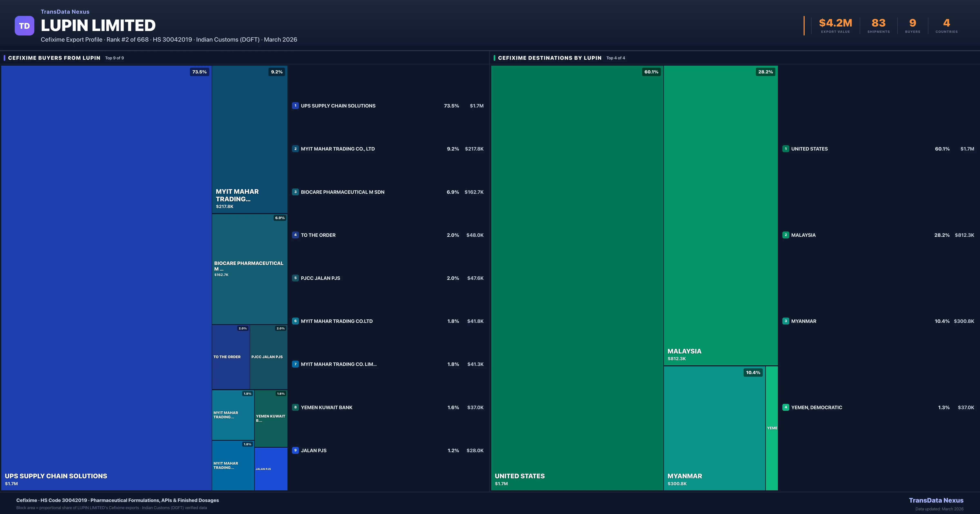Screen dimensions: 980x514
Task: Open the TransData Nexus header link
Action: (65, 12)
